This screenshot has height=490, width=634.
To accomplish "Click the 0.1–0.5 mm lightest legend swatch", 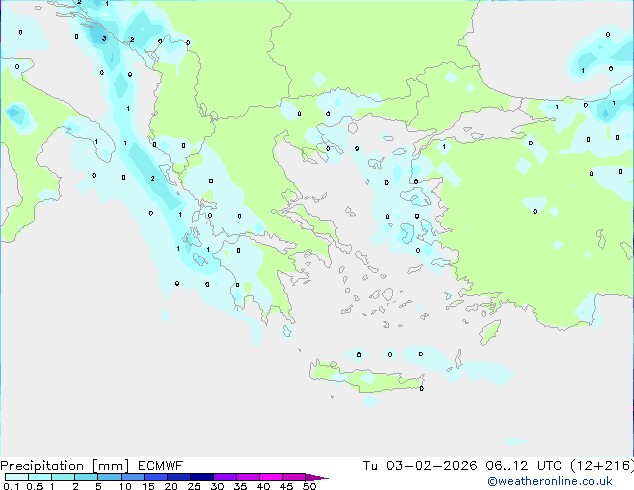I will (17, 477).
